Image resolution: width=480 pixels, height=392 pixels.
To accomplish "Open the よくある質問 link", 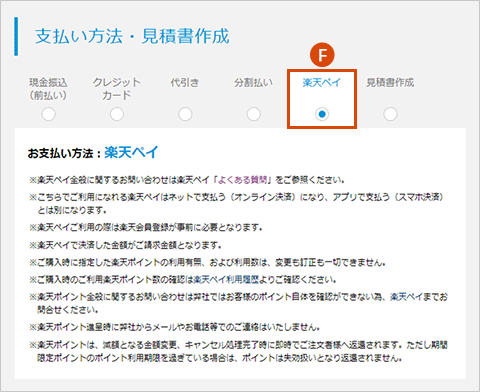I will click(x=244, y=180).
